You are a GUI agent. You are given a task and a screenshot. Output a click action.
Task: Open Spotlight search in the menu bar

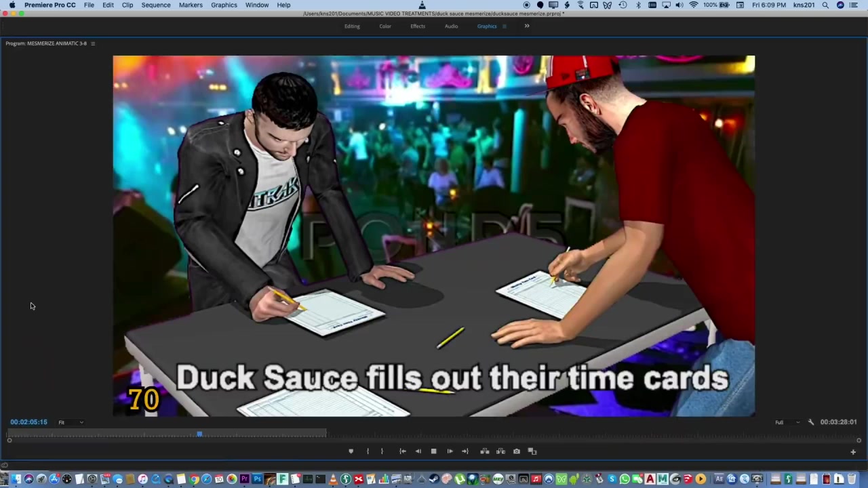(x=825, y=5)
